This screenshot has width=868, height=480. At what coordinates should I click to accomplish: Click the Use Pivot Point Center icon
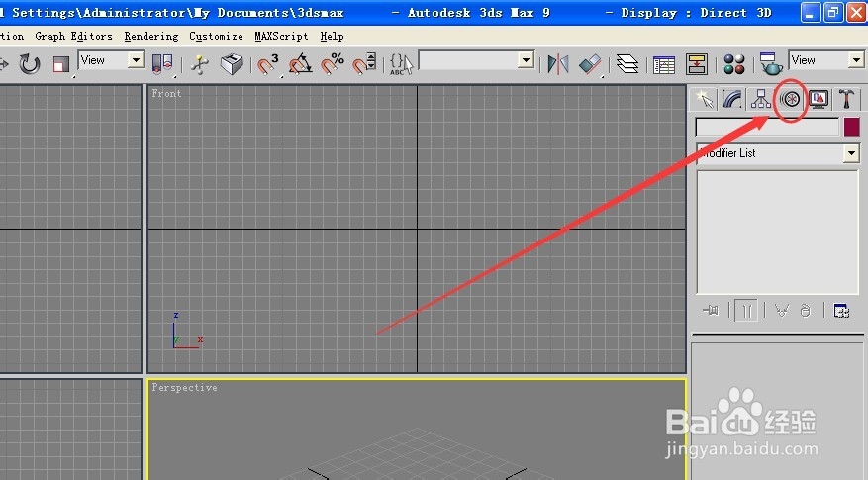(x=162, y=63)
